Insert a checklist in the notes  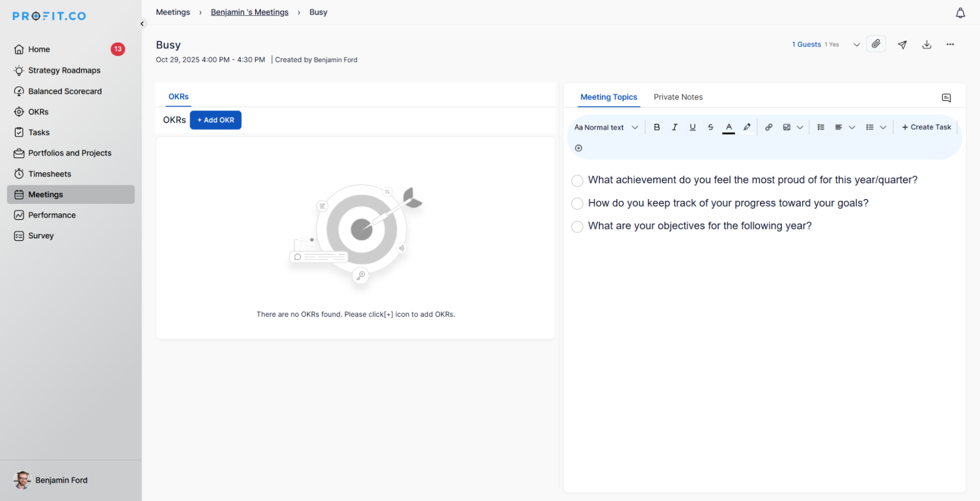click(821, 127)
